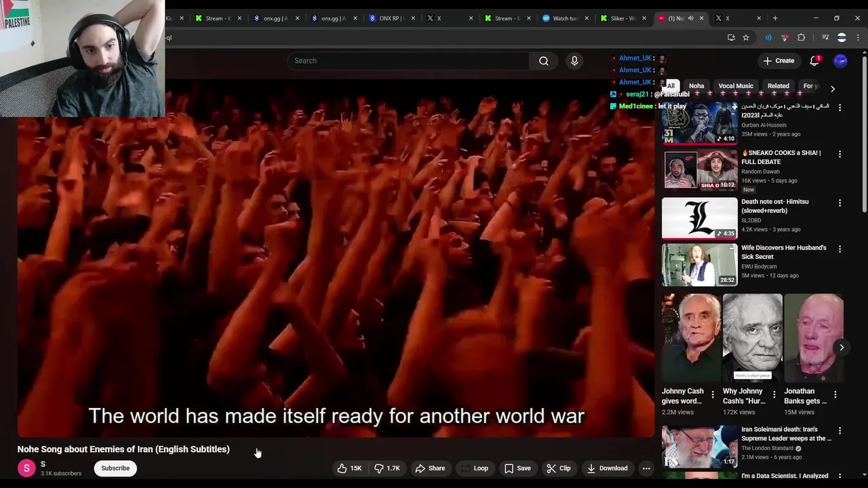Like the video with thumbs-up 15K

coord(349,468)
